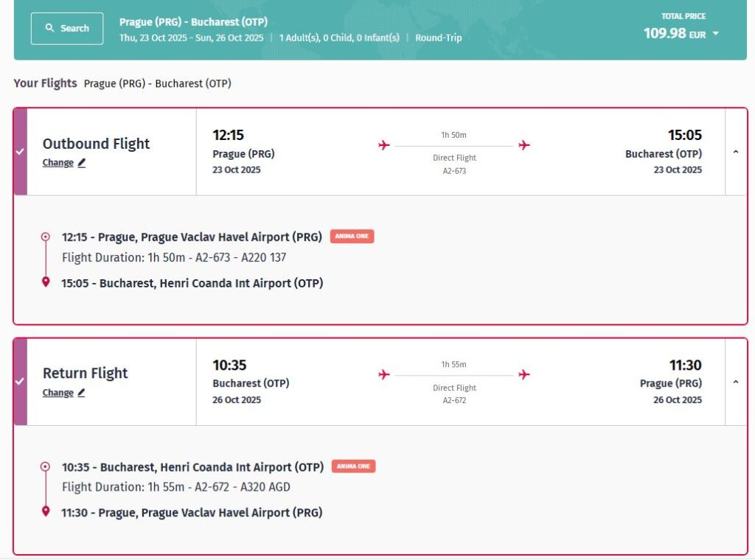Open the total price currency dropdown arrow
755x560 pixels.
(x=715, y=34)
